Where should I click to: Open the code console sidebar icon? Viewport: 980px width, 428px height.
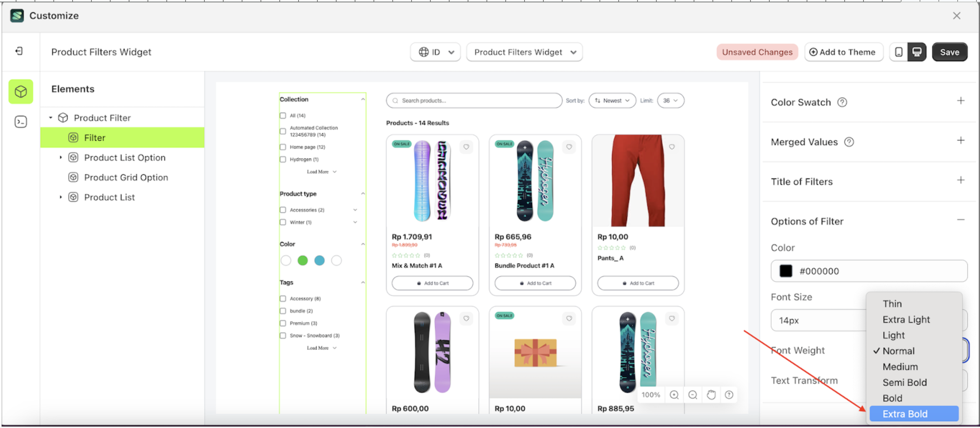(21, 122)
